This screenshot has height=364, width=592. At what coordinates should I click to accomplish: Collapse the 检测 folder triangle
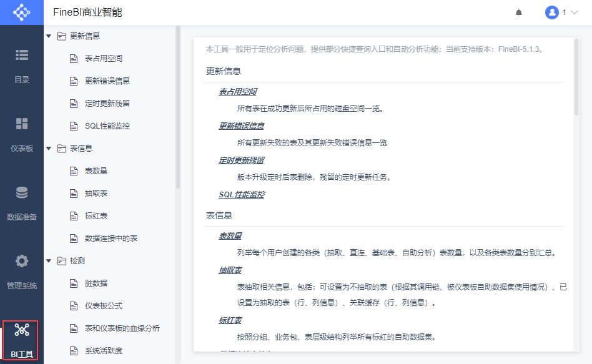[49, 261]
